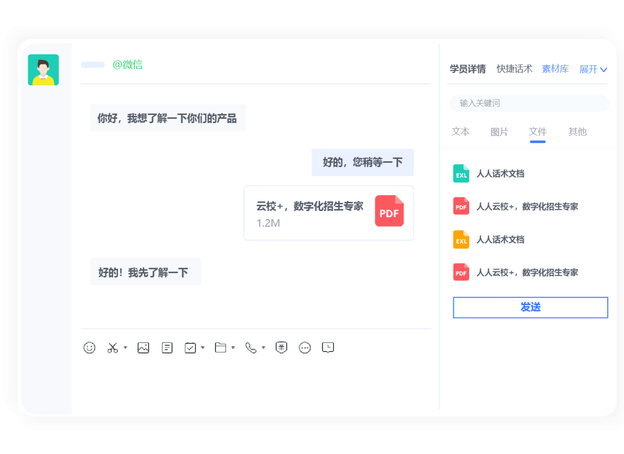Click the chat history clock icon

point(328,348)
